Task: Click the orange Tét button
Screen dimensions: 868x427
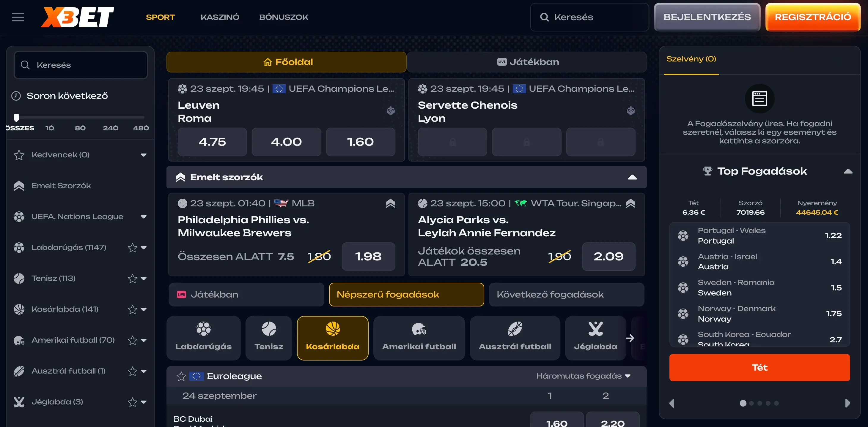Action: coord(759,367)
